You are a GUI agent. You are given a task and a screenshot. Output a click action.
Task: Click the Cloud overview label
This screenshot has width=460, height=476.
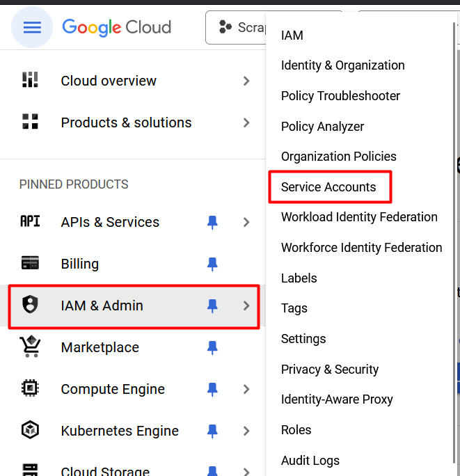click(x=109, y=81)
